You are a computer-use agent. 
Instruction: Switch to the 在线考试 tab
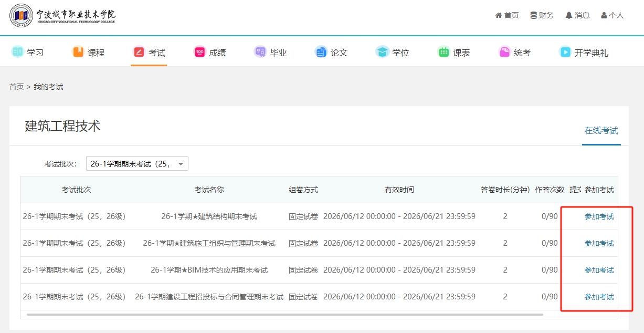click(601, 131)
